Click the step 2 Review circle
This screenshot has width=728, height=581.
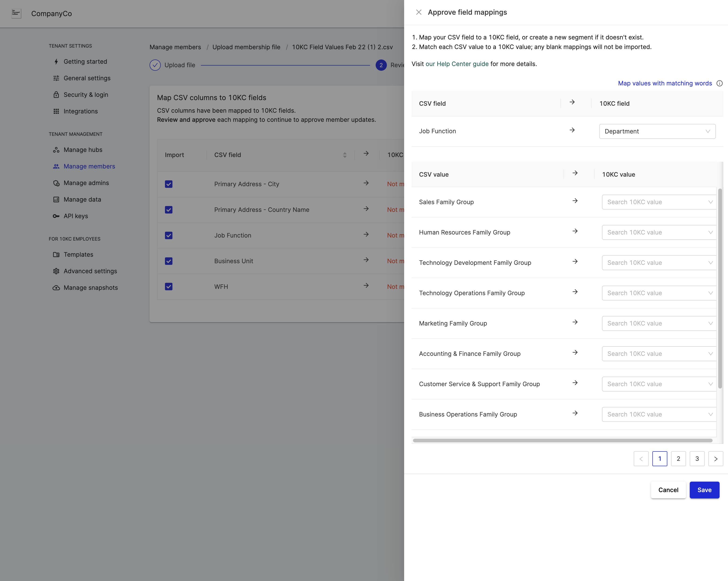click(x=381, y=65)
